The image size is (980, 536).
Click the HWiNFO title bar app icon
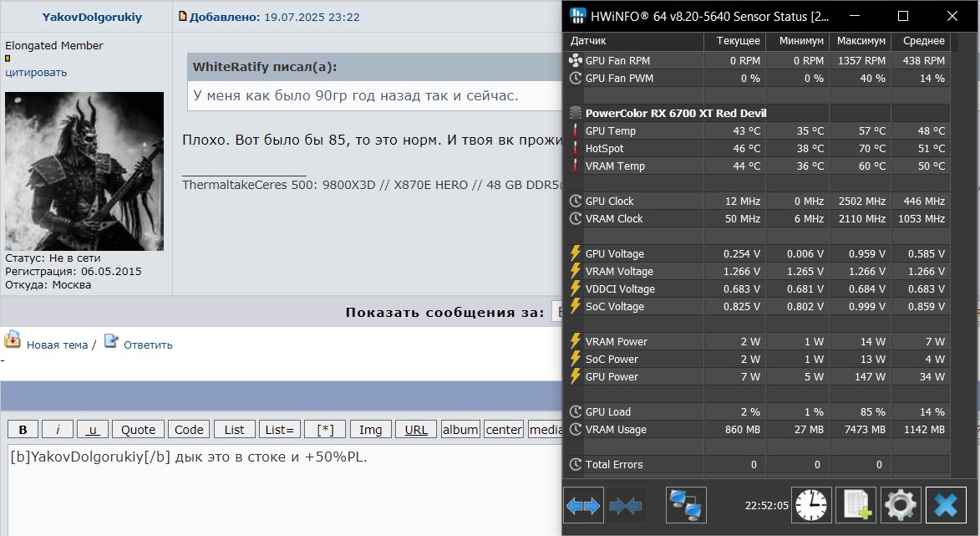point(578,16)
